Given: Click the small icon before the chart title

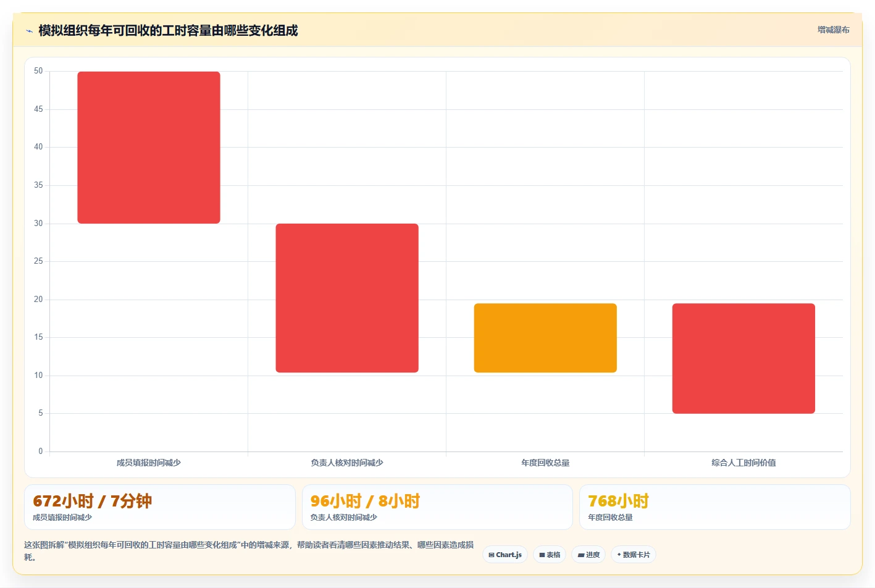Looking at the screenshot, I should pyautogui.click(x=29, y=31).
